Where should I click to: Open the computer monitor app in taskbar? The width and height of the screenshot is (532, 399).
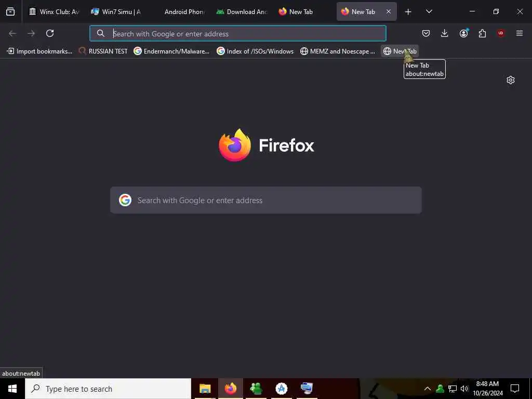(307, 389)
